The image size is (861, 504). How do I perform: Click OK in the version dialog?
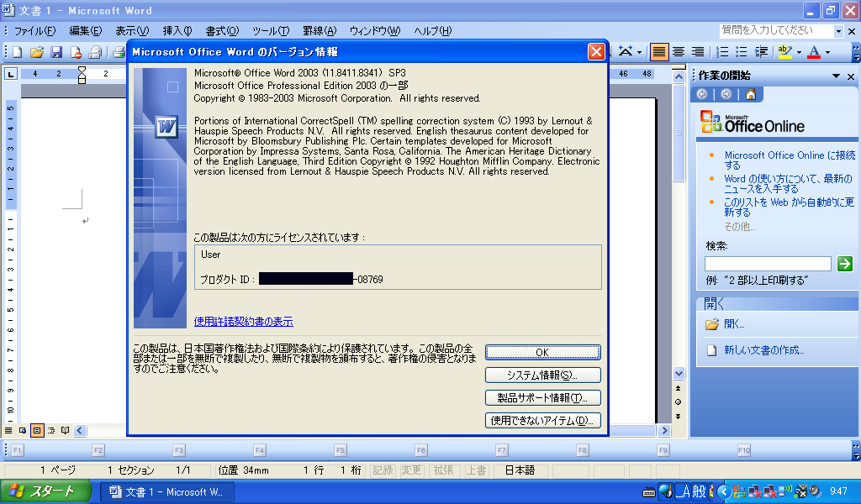[x=542, y=353]
